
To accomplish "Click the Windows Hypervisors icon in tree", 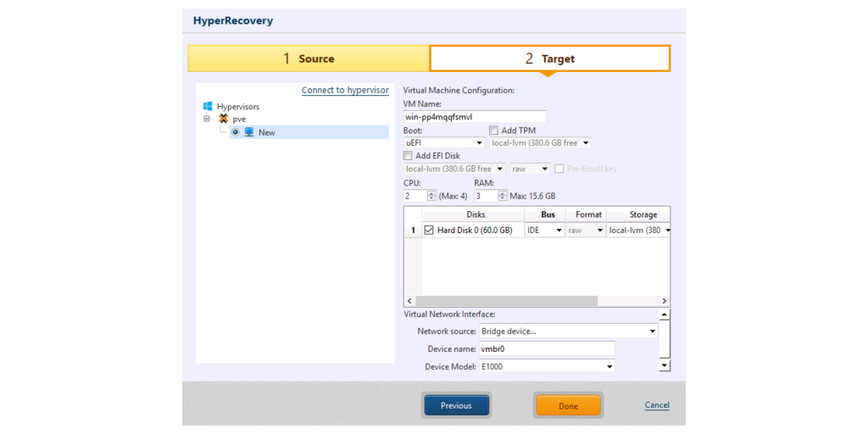I will tap(208, 107).
